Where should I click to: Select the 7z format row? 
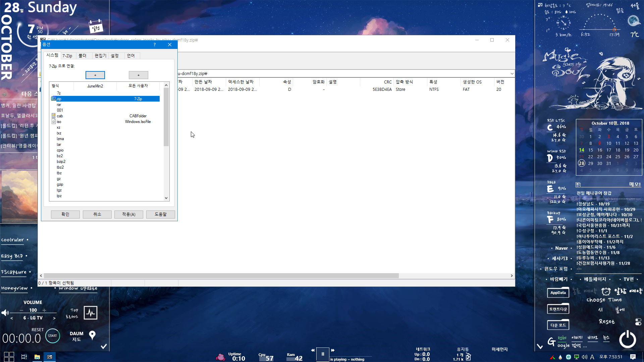click(105, 93)
